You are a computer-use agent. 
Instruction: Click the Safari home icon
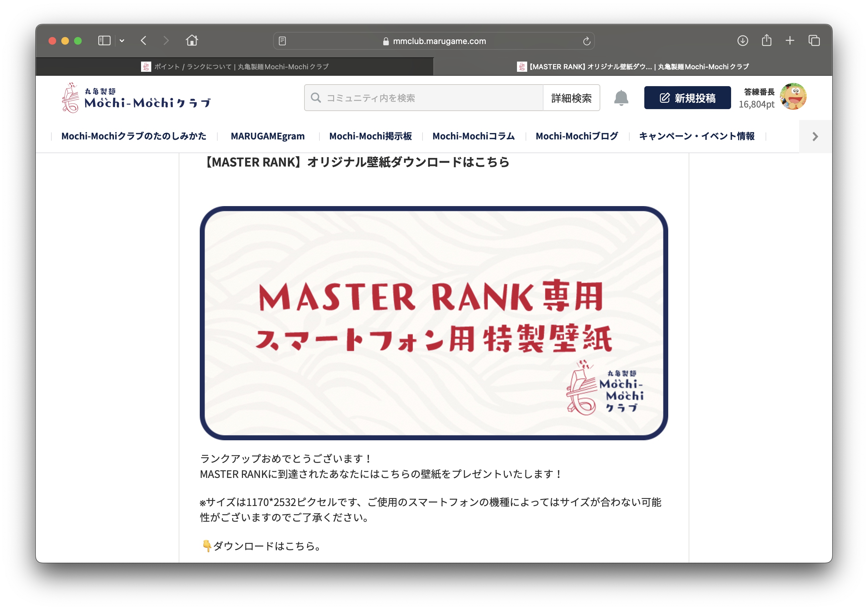tap(192, 41)
